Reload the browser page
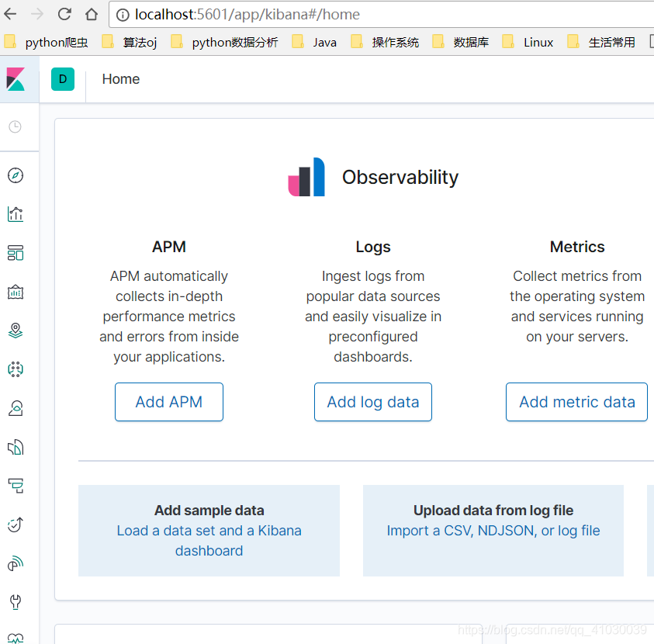654x644 pixels. point(64,14)
